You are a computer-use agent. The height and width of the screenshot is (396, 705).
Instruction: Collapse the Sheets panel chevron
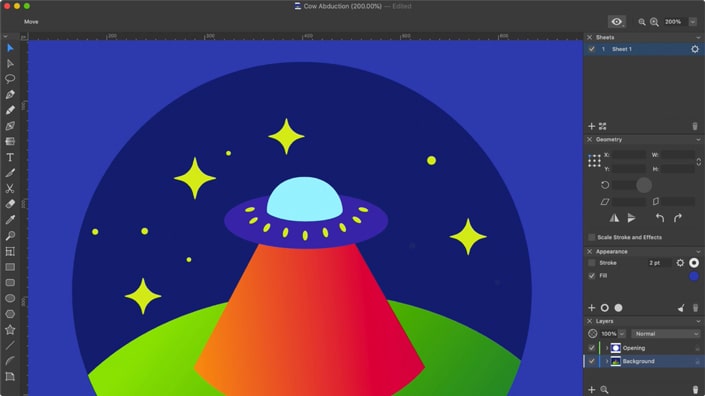coord(698,38)
